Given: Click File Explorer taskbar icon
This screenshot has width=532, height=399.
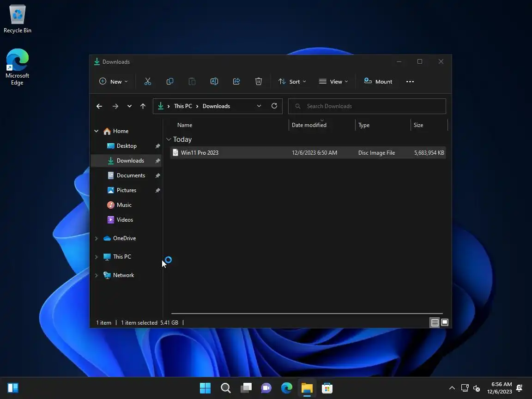Looking at the screenshot, I should 307,388.
